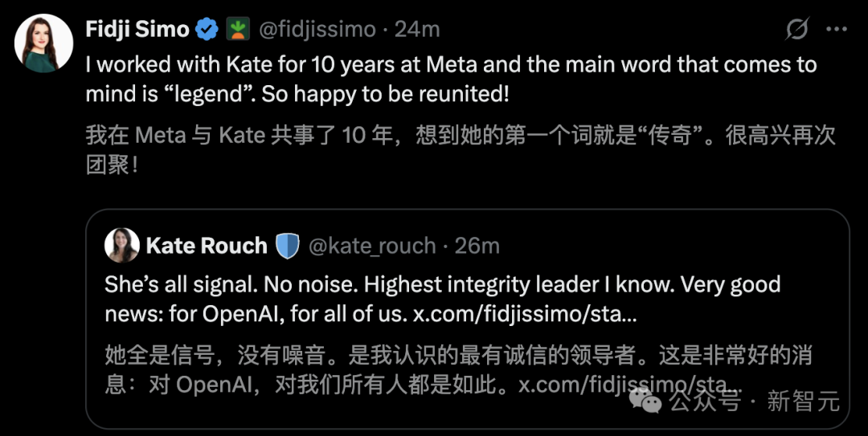
Task: Open the x.com/fidjissimo link in Chinese translation
Action: click(x=627, y=385)
